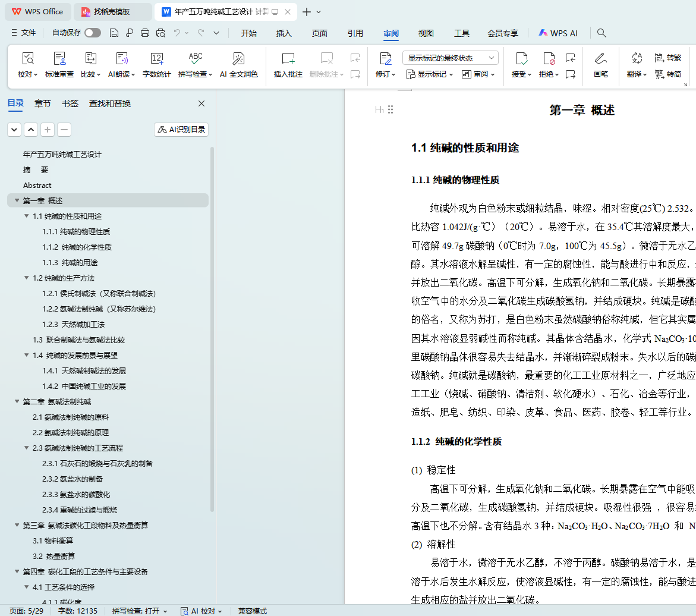The width and height of the screenshot is (696, 616).
Task: Start AI 全文润色 polishing tool
Action: click(x=238, y=65)
